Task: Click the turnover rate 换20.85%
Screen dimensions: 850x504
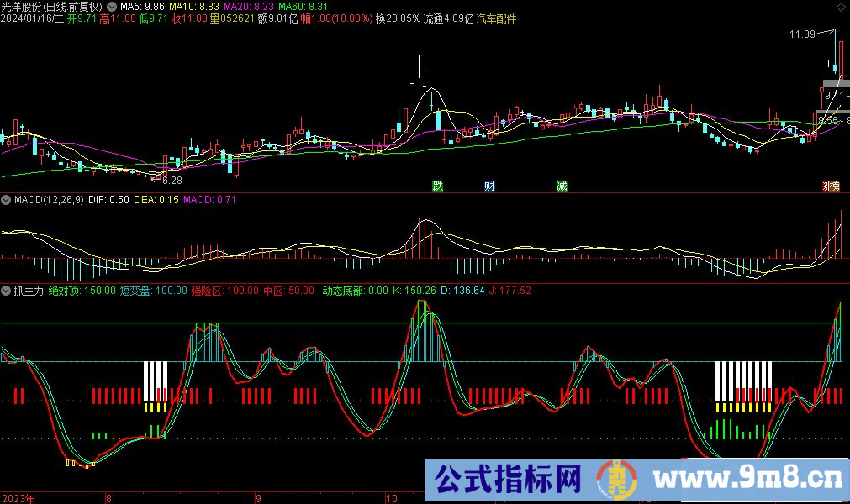Action: coord(398,18)
